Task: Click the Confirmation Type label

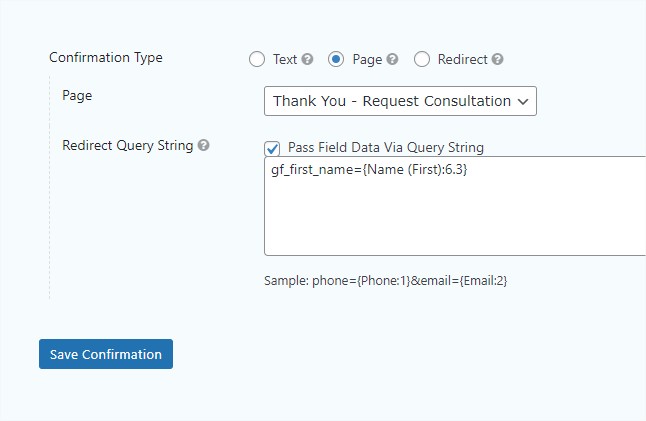Action: (106, 57)
